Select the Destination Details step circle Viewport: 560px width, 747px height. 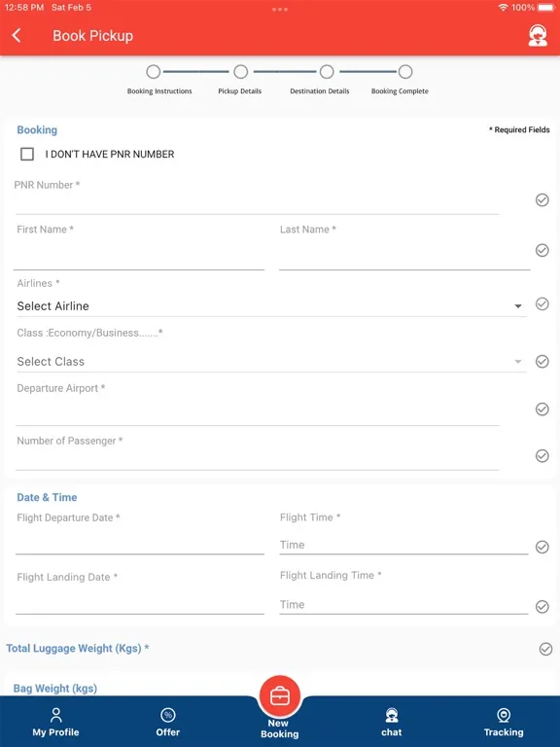click(x=327, y=72)
